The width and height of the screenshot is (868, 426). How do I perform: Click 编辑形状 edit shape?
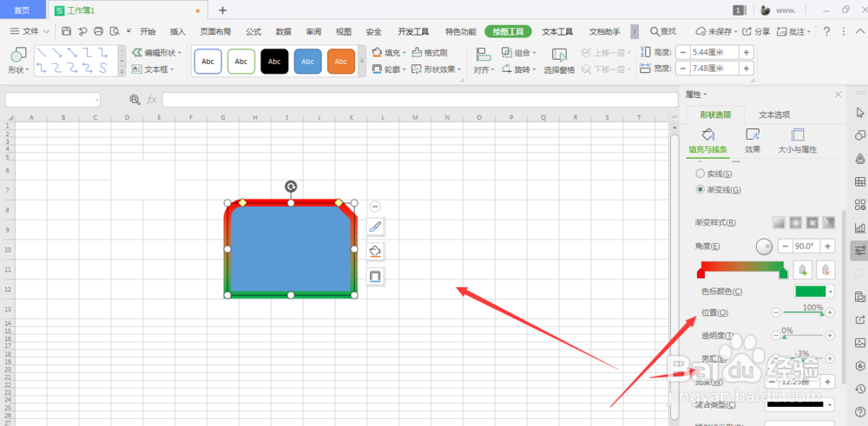(156, 53)
